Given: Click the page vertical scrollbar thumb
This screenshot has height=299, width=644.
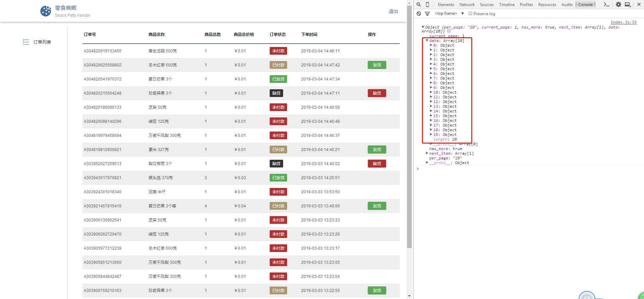Looking at the screenshot, I should 409,127.
